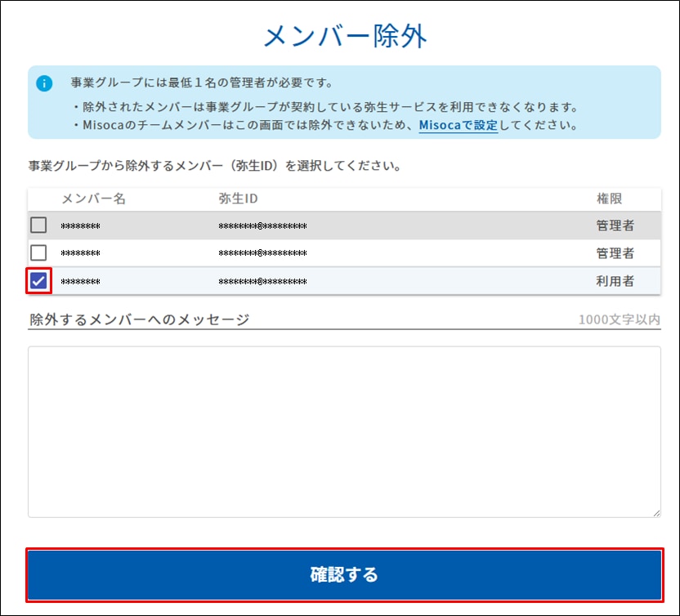Open the Misocaで設定 link
Screen dimensions: 680x616
coord(458,126)
